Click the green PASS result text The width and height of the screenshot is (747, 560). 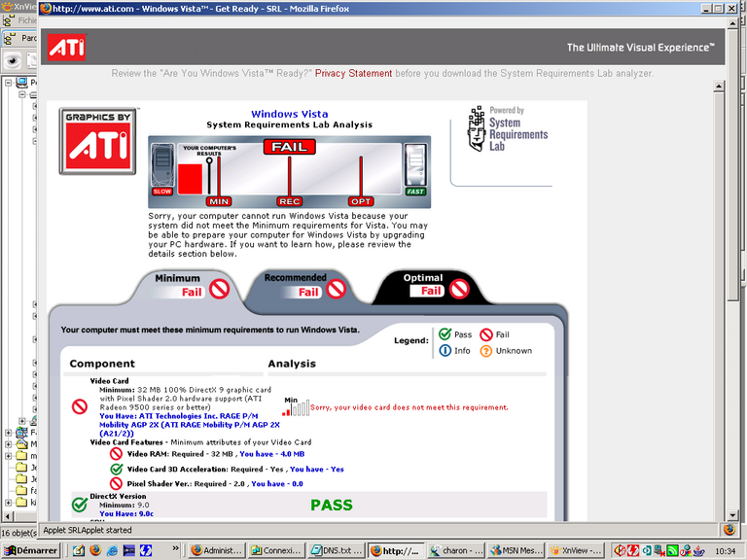coord(332,505)
